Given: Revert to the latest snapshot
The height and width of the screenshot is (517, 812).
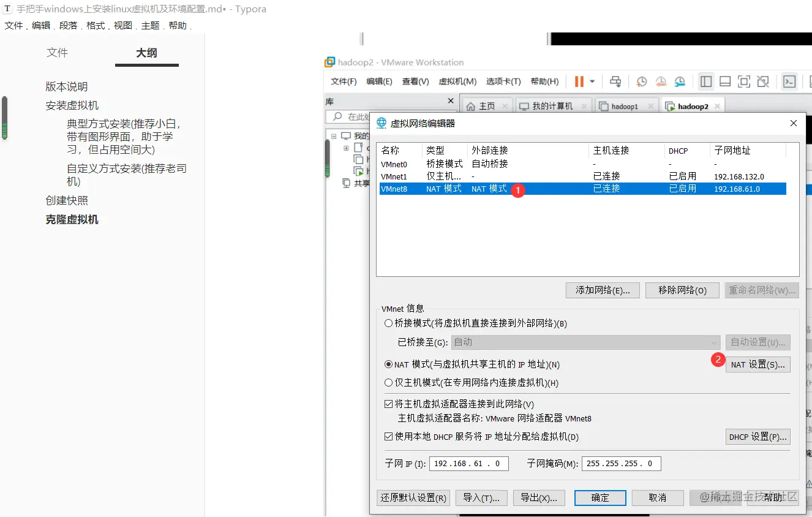Looking at the screenshot, I should click(661, 81).
